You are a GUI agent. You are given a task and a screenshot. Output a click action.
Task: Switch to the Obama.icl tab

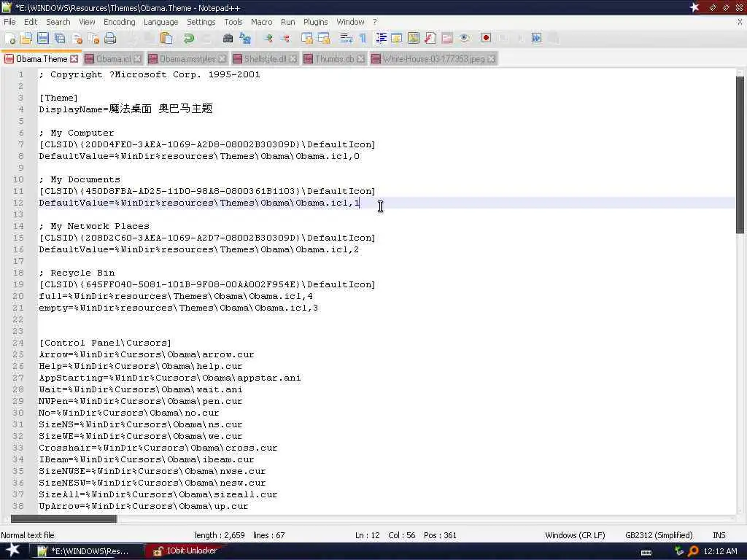(x=113, y=58)
